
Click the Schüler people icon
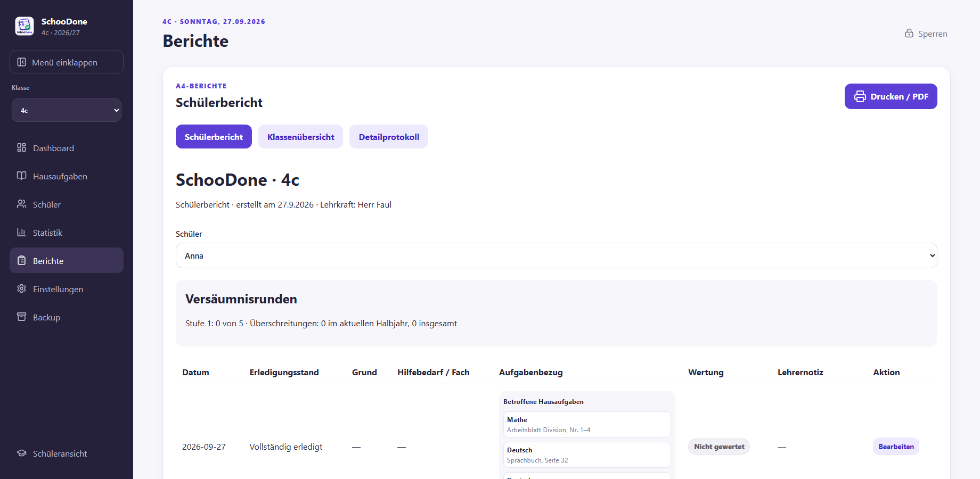coord(22,204)
